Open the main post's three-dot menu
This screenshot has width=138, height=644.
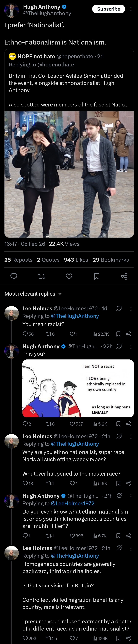tap(131, 9)
